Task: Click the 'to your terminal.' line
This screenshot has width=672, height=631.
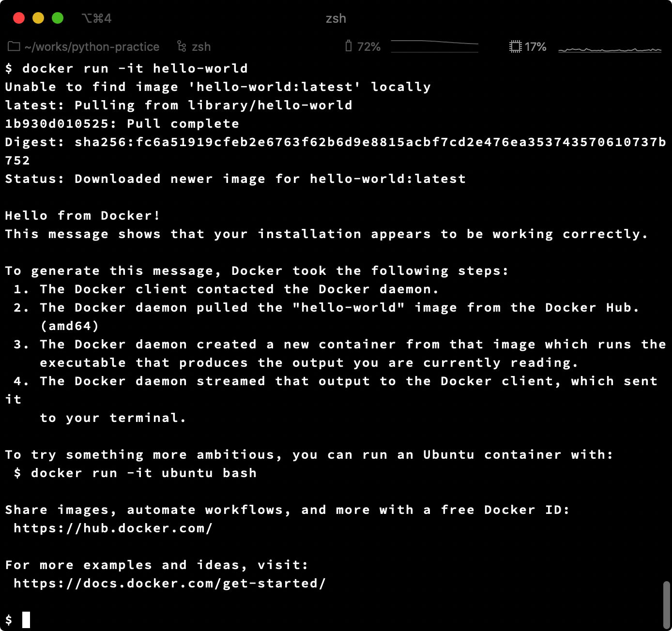Action: coord(113,418)
